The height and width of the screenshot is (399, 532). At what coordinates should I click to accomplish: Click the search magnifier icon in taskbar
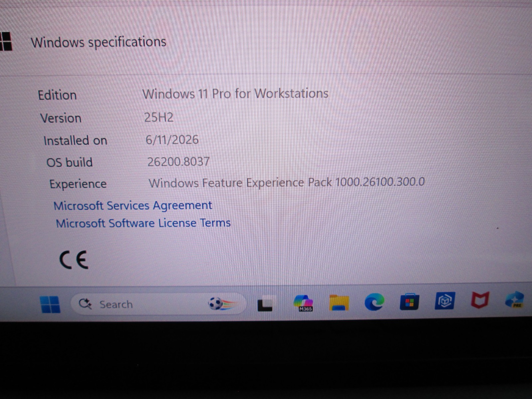click(85, 304)
